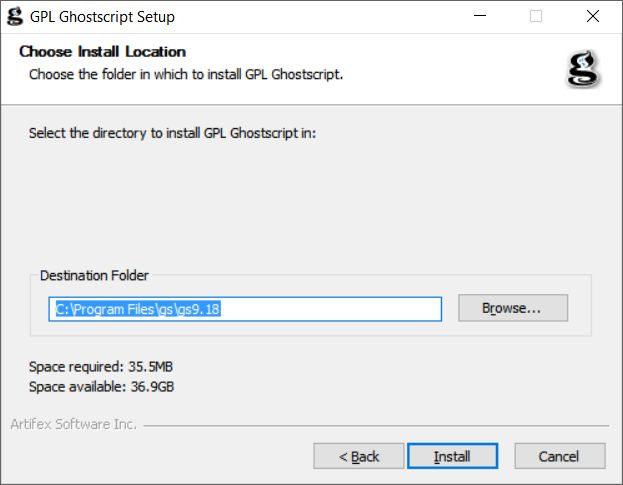The width and height of the screenshot is (623, 485).
Task: Click the "Select the directory to install" instruction
Action: pyautogui.click(x=172, y=133)
